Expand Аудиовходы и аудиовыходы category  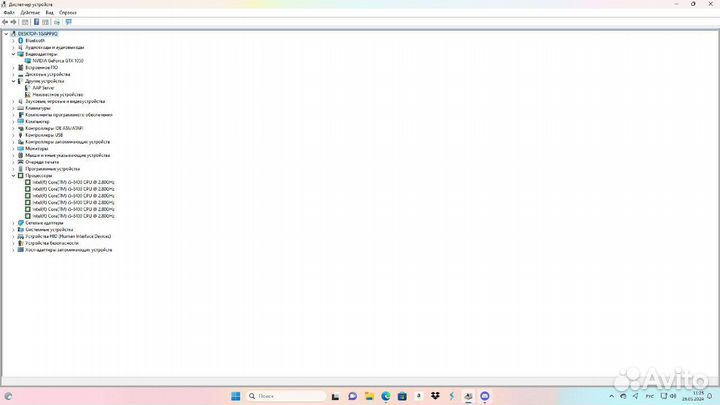13,47
